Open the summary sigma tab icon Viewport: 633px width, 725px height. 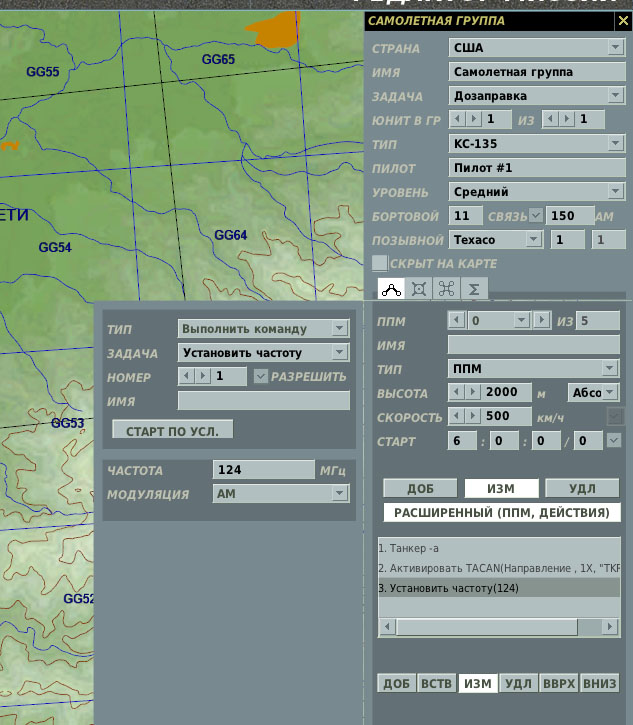(473, 289)
